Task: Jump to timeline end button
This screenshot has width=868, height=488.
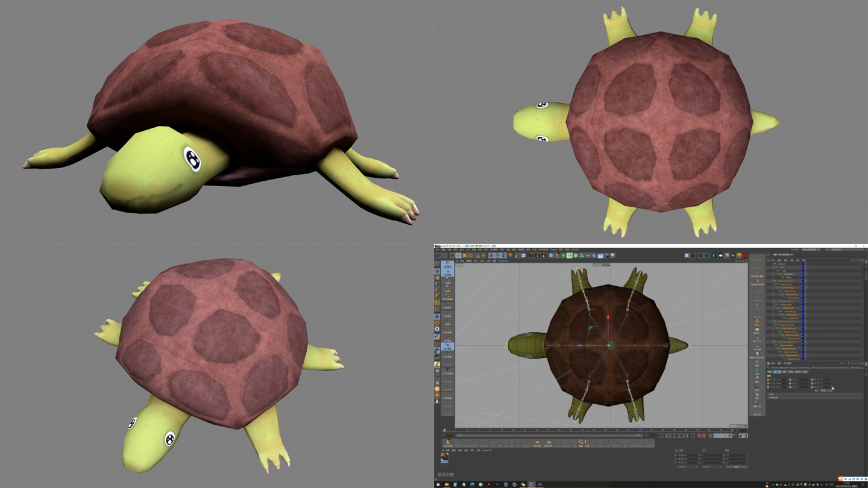Action: (693, 435)
